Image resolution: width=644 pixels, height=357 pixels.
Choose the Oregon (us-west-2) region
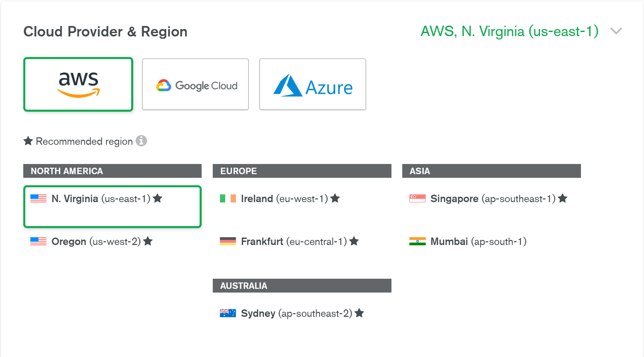pos(96,242)
